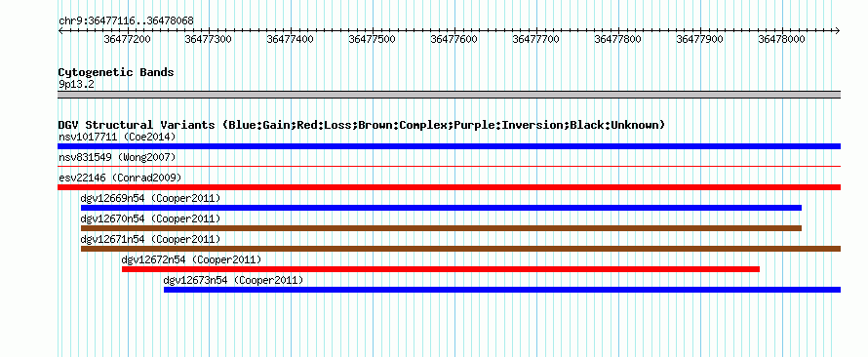Click the dgv12670n54 (Cooper2011) label
The width and height of the screenshot is (868, 357).
pos(150,218)
